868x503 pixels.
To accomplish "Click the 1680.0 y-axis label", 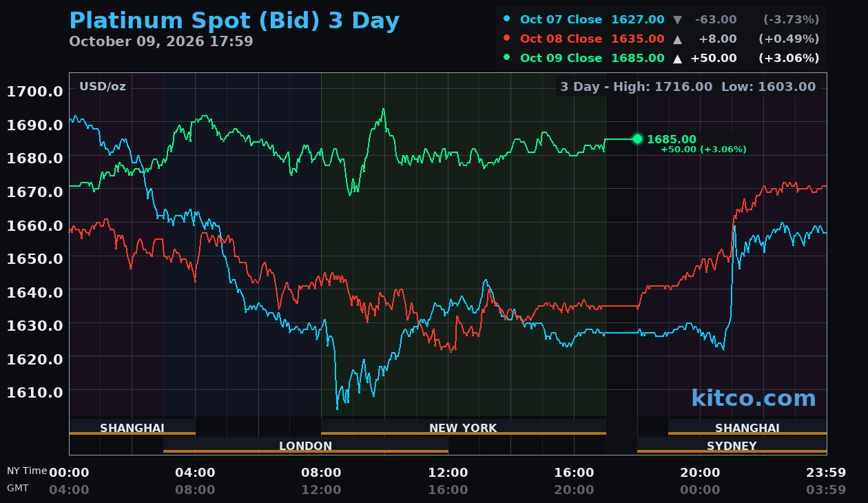I will 35,158.
